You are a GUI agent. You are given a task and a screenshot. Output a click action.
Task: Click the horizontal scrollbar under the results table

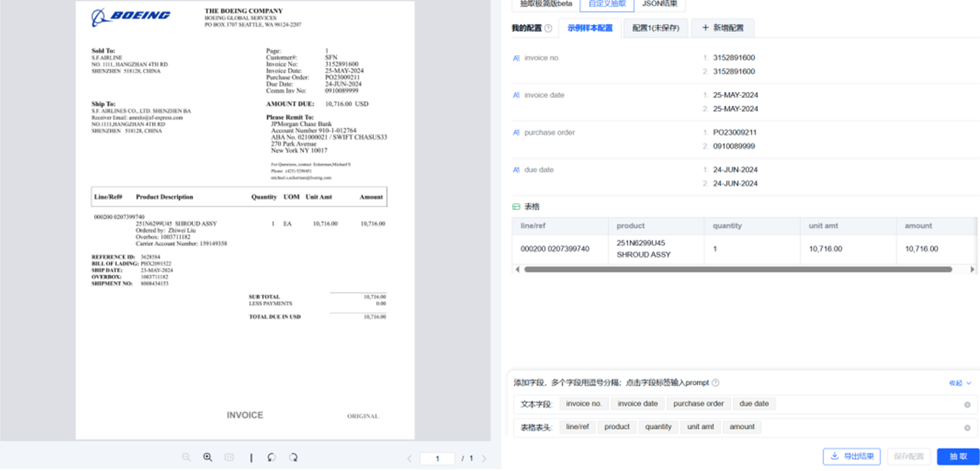pos(738,270)
